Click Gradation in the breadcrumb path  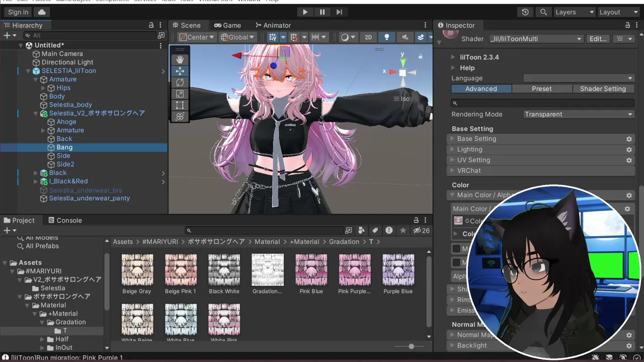point(344,242)
